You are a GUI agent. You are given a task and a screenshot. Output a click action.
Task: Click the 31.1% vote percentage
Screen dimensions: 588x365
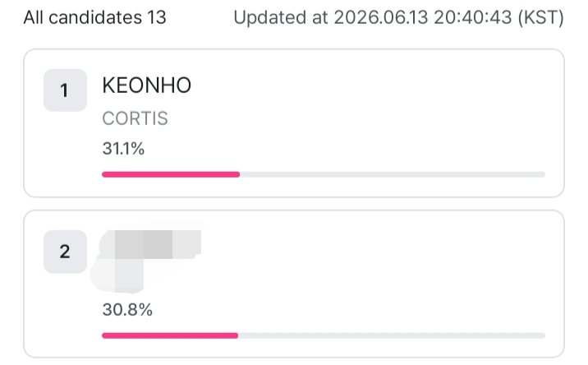point(123,149)
